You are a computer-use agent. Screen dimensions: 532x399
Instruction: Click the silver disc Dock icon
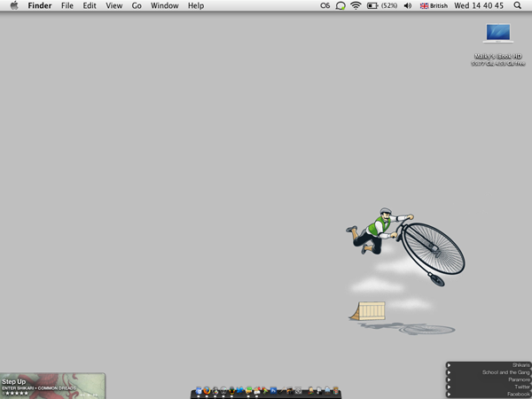223,391
